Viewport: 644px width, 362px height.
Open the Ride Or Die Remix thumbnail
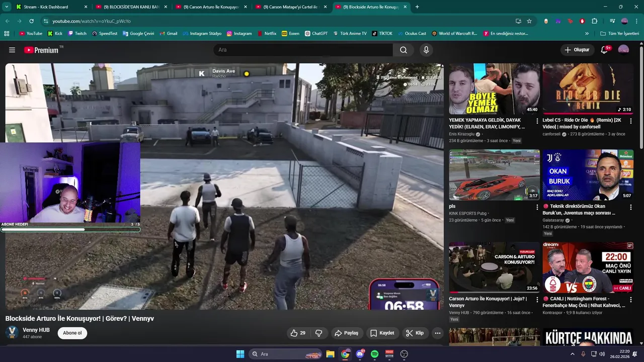coord(588,89)
